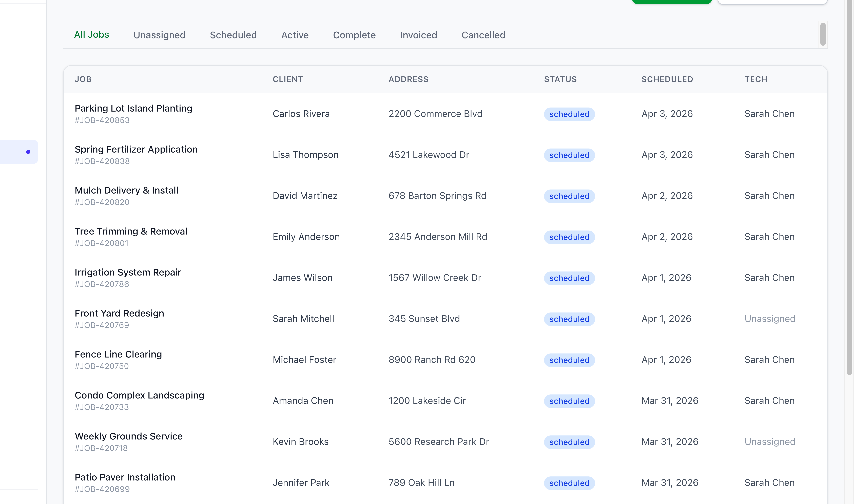This screenshot has height=504, width=854.
Task: Click the scheduled badge on Mulch Delivery & Install
Action: point(569,196)
